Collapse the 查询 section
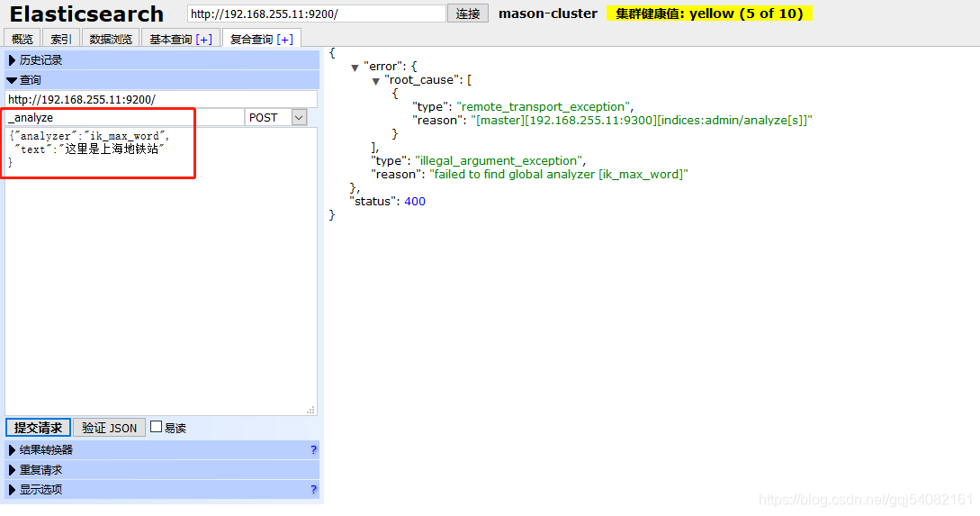Image resolution: width=980 pixels, height=516 pixels. click(163, 80)
